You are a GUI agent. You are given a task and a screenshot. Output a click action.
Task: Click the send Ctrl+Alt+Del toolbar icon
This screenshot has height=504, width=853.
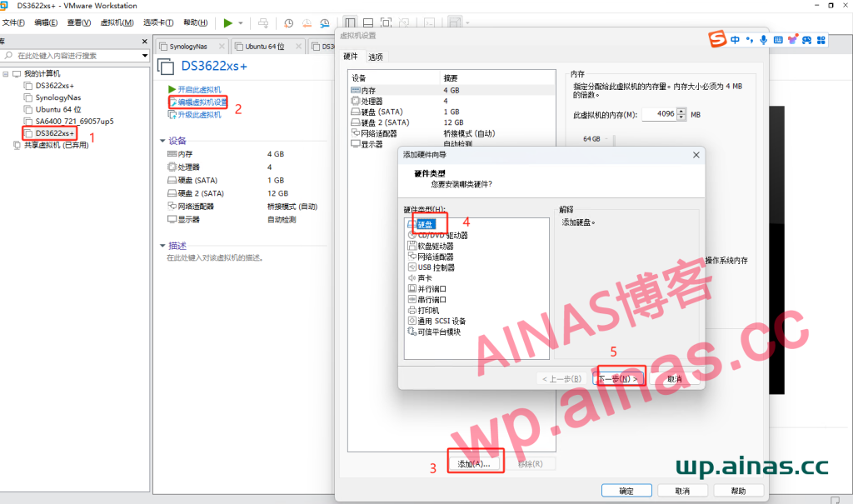pos(263,22)
